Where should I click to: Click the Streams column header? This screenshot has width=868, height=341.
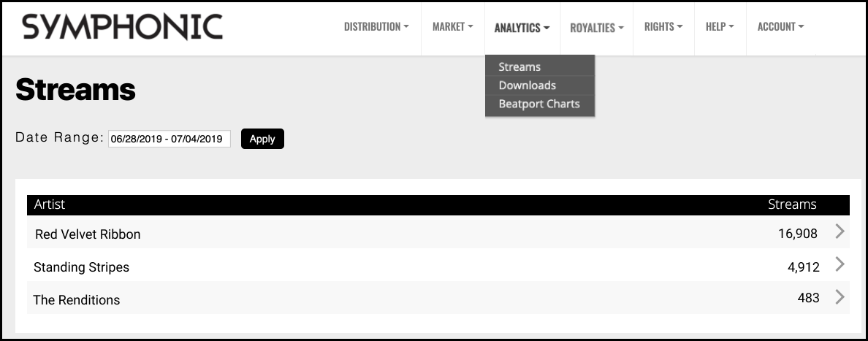tap(791, 204)
